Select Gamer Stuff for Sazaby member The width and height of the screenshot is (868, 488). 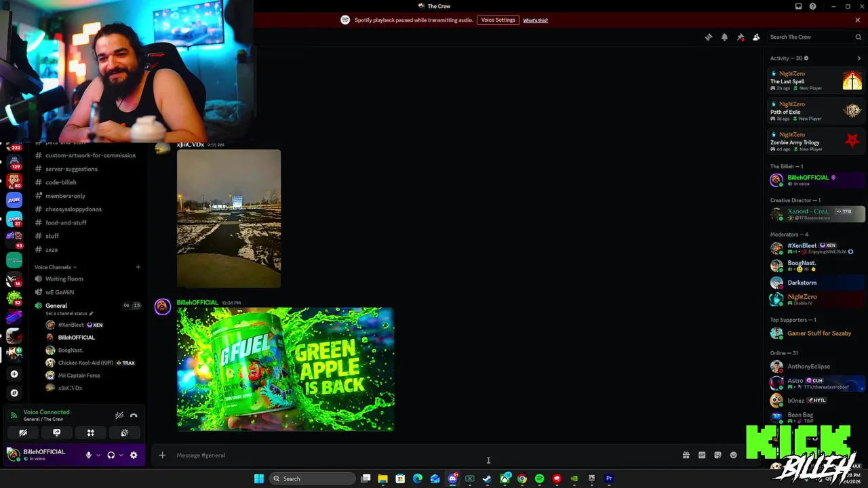(x=816, y=333)
